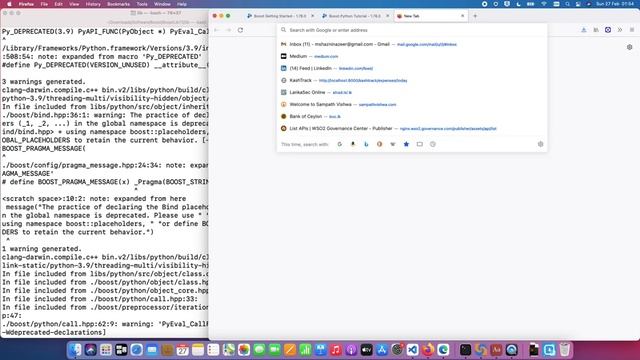Open Spotlight search in menu bar
This screenshot has width=640, height=360.
(567, 4)
